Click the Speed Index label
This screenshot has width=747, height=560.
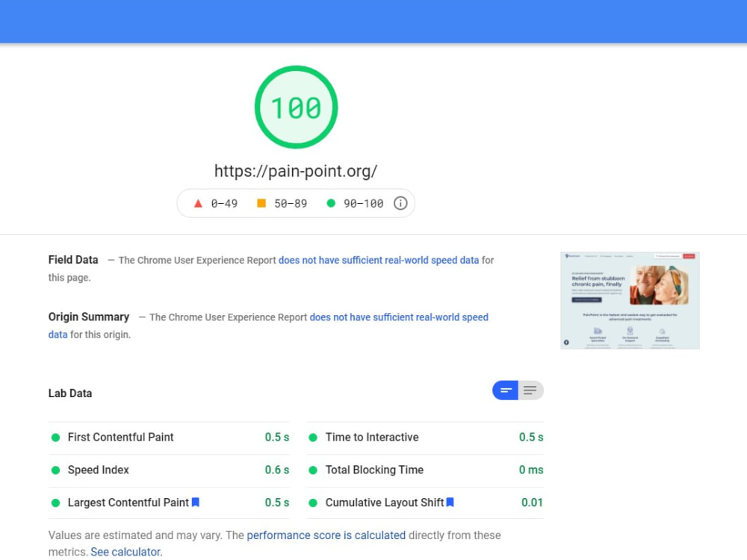[x=98, y=470]
